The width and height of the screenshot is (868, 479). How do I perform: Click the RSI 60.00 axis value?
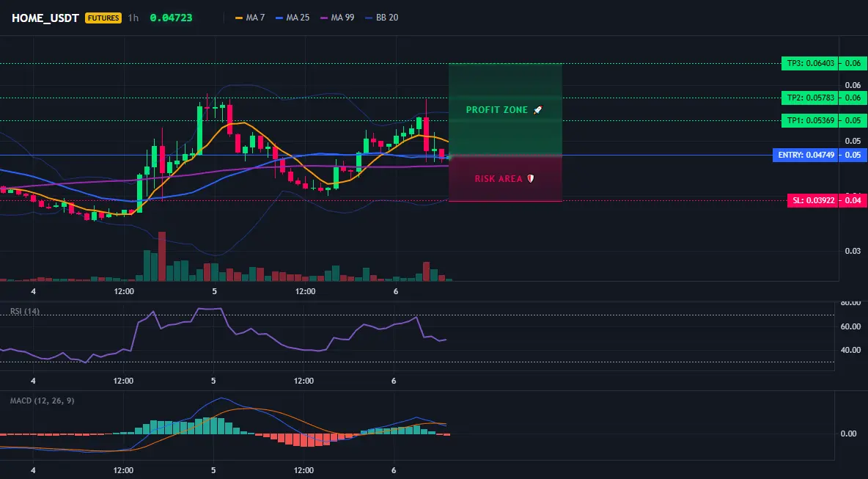click(x=851, y=326)
